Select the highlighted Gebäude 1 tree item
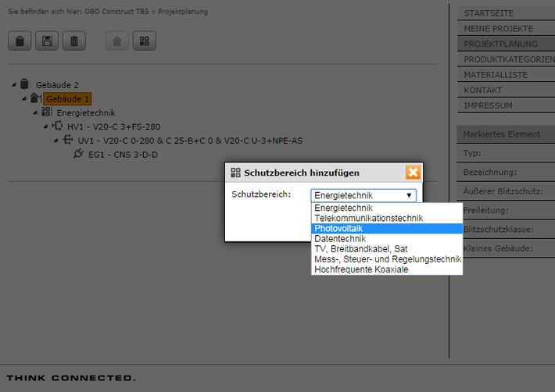 pos(67,99)
